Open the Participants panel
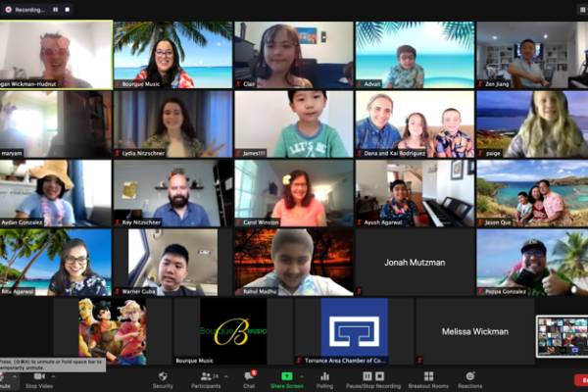The height and width of the screenshot is (392, 588). (205, 376)
